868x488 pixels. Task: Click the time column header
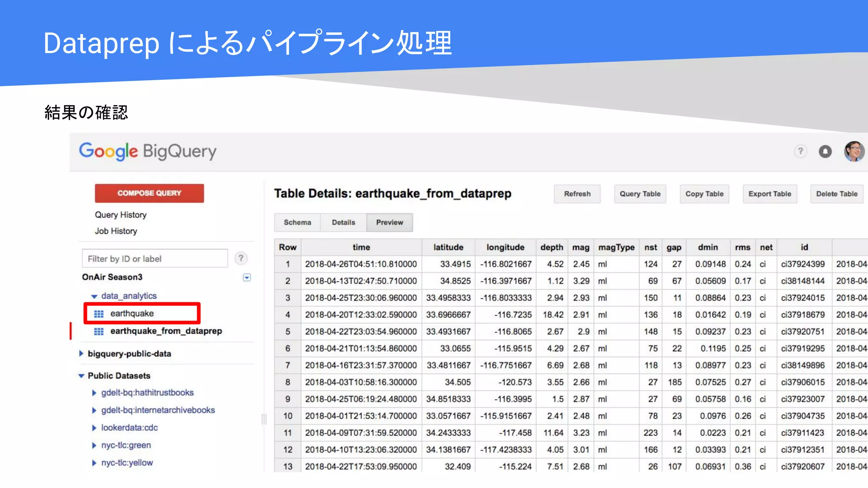361,247
